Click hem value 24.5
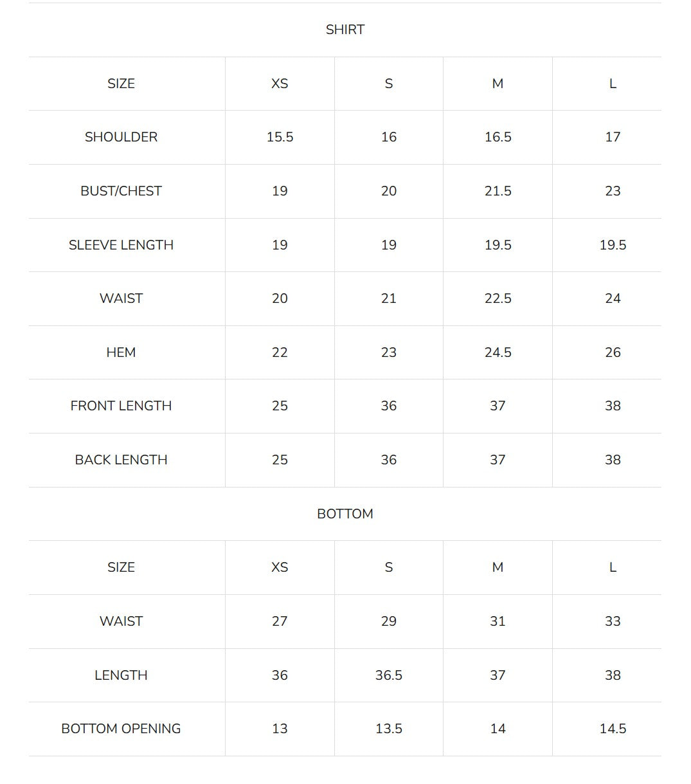 pos(498,352)
